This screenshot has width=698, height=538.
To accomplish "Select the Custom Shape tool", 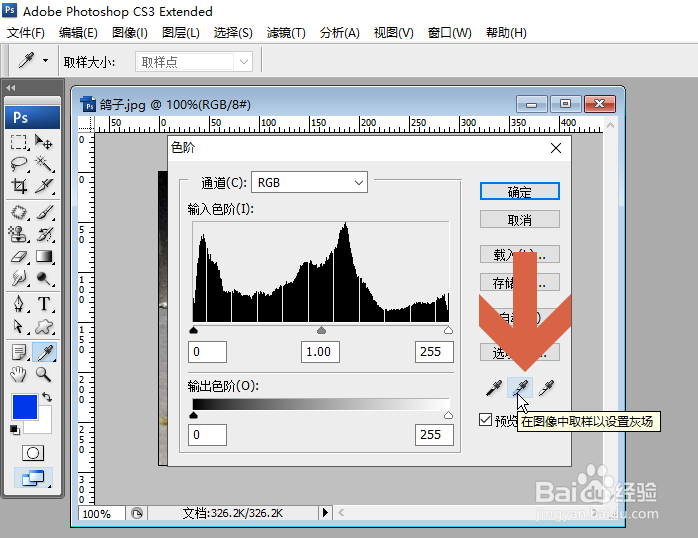I will [x=44, y=326].
